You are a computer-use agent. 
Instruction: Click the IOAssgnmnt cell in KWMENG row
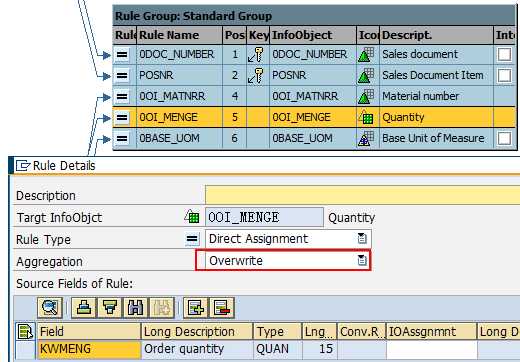pyautogui.click(x=432, y=349)
